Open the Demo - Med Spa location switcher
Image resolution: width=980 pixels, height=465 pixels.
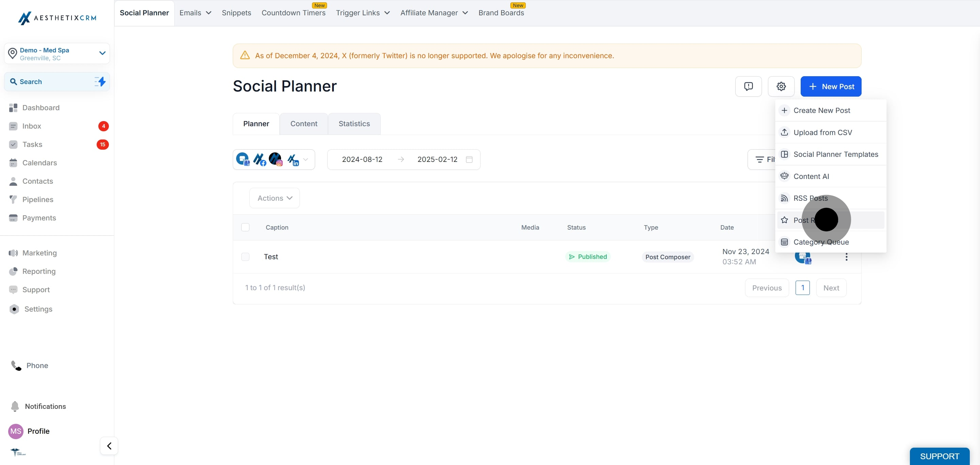[x=57, y=54]
